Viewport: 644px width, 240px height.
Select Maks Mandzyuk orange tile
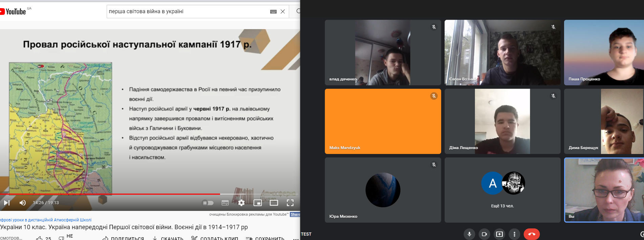pos(383,121)
